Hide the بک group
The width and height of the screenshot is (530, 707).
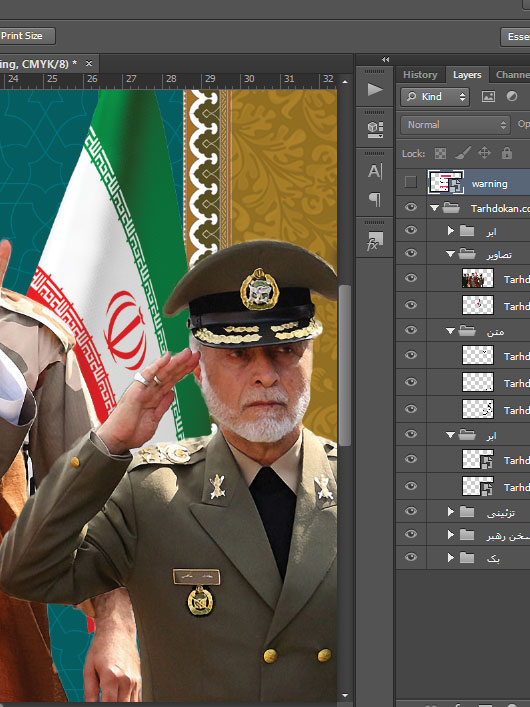pyautogui.click(x=410, y=557)
